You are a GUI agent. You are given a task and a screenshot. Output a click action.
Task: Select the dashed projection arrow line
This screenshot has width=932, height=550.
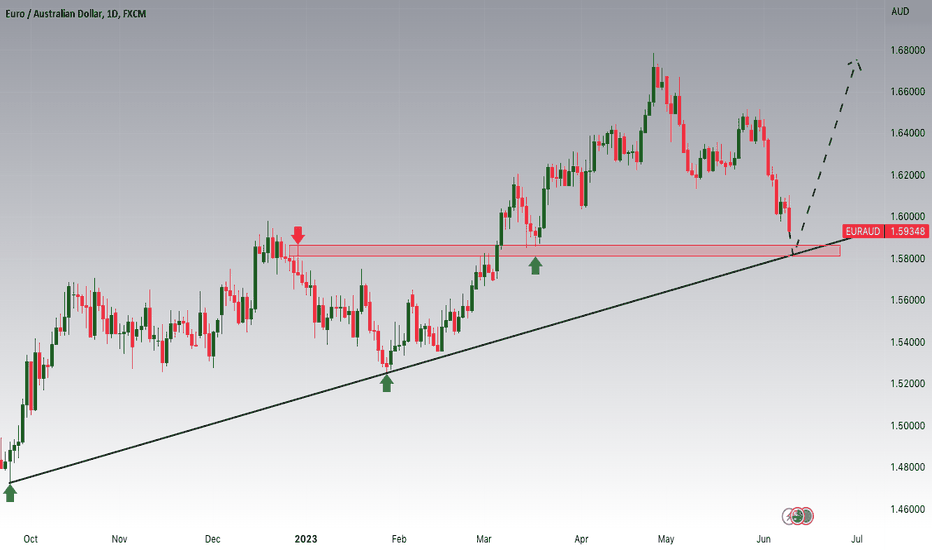(826, 158)
